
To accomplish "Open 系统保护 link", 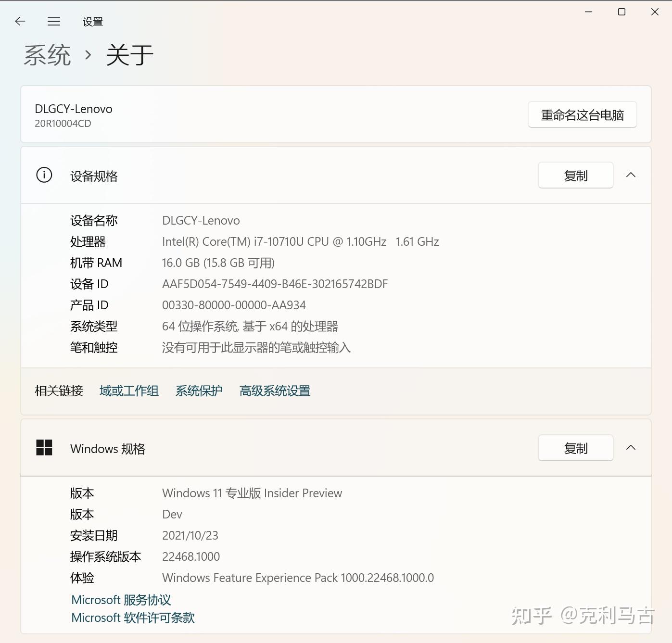I will [x=199, y=391].
